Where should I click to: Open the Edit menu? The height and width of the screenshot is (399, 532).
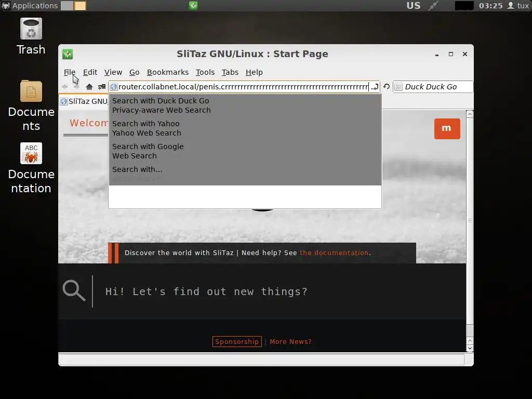pos(90,72)
